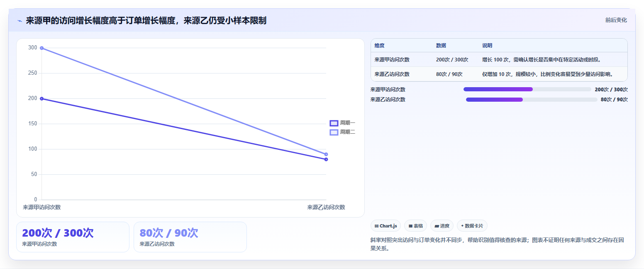The height and width of the screenshot is (269, 644).
Task: Click y-axis tick label 0
Action: tap(36, 200)
